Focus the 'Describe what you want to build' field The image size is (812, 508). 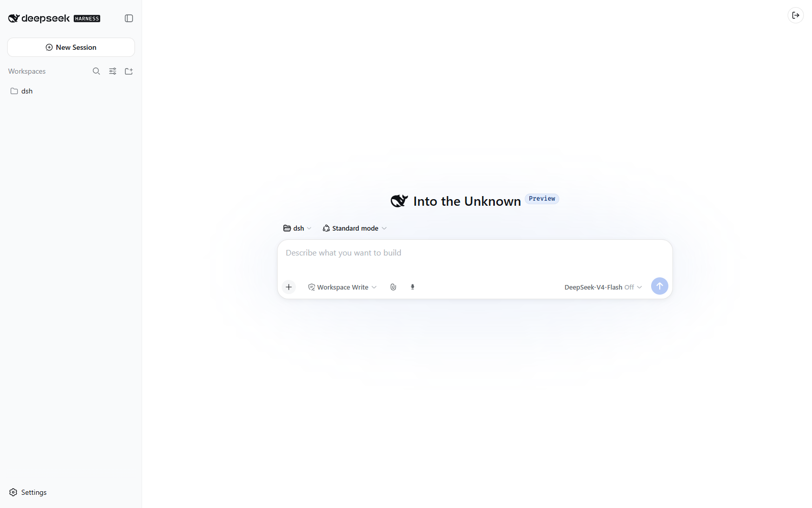[x=475, y=253]
